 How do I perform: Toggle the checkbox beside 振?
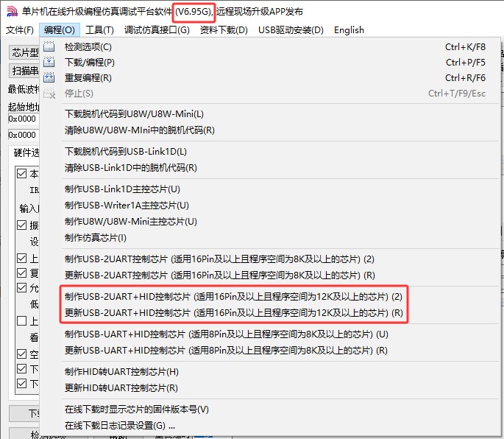(22, 225)
